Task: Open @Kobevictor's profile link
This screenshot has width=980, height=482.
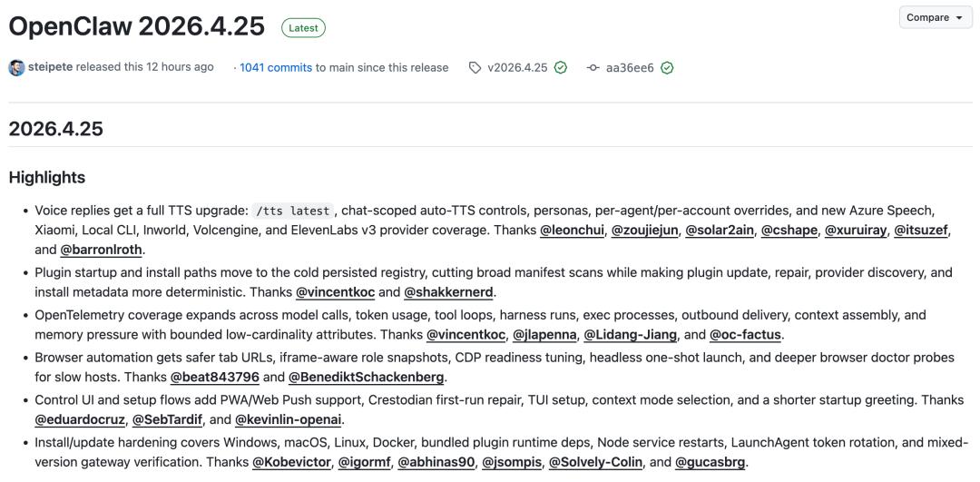Action: [290, 463]
